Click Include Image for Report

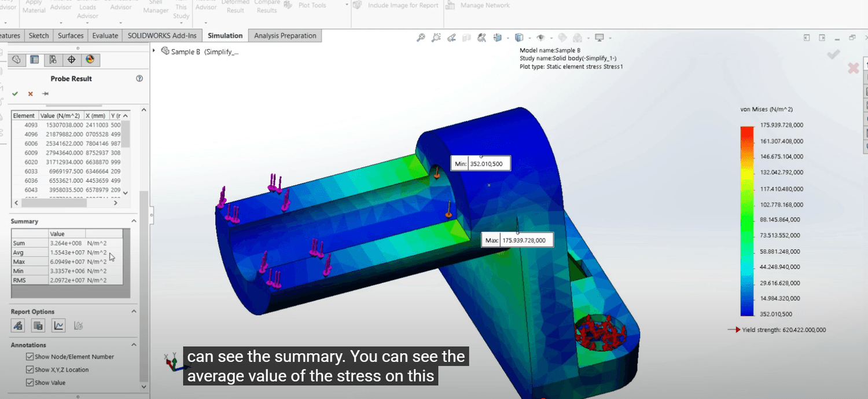tap(397, 6)
